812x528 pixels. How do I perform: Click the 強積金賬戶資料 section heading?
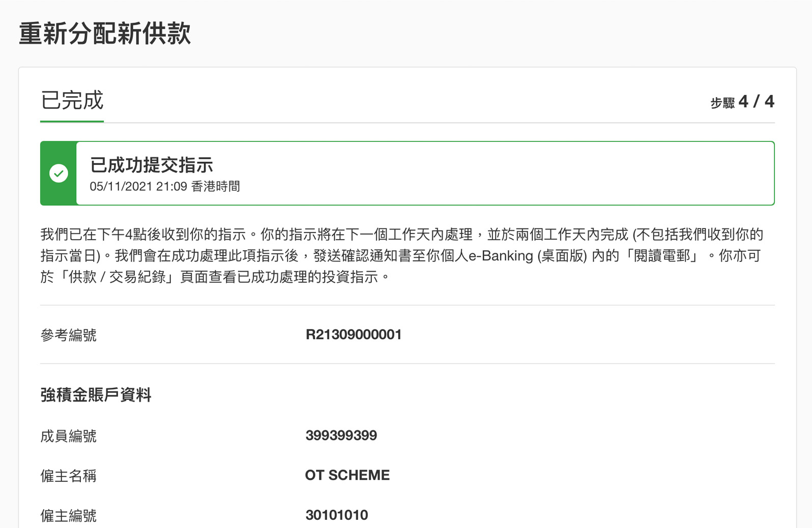tap(96, 395)
